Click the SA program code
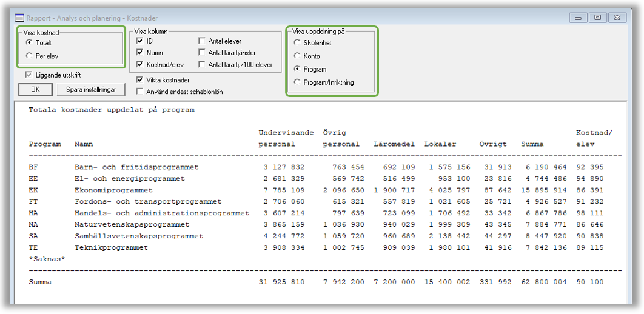 tap(33, 236)
